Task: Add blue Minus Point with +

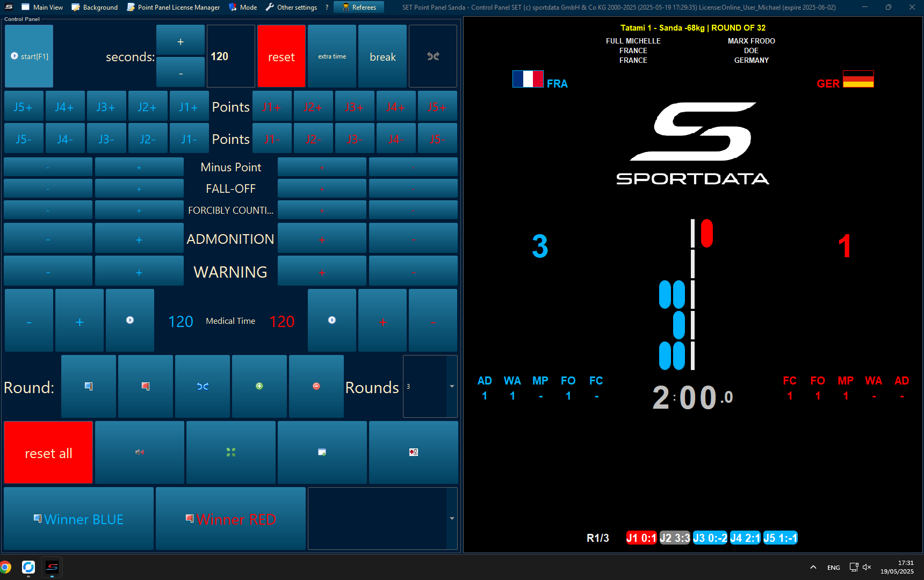Action: pos(139,167)
